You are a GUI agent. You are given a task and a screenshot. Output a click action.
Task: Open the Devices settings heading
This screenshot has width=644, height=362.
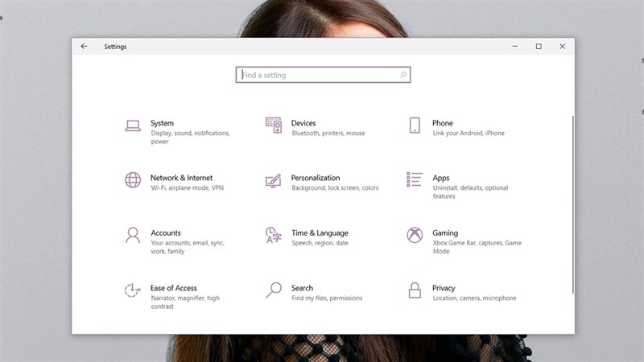point(303,123)
